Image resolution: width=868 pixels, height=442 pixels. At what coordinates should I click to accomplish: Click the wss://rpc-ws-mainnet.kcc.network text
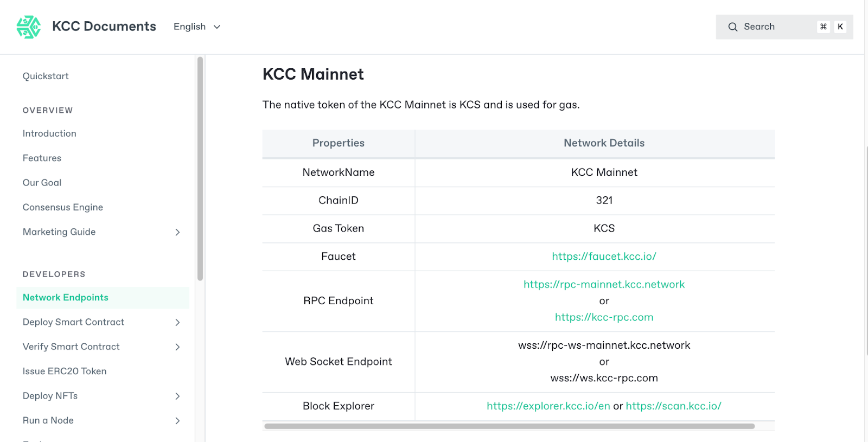tap(604, 345)
